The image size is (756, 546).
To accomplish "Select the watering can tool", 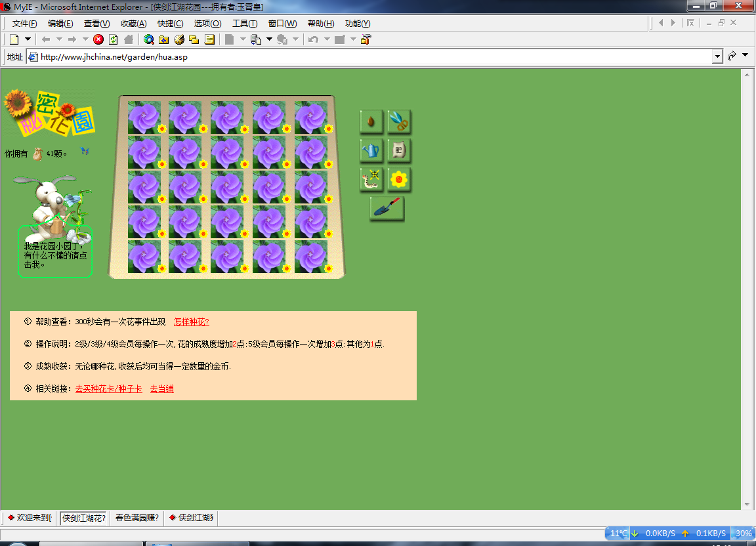I will (x=371, y=150).
